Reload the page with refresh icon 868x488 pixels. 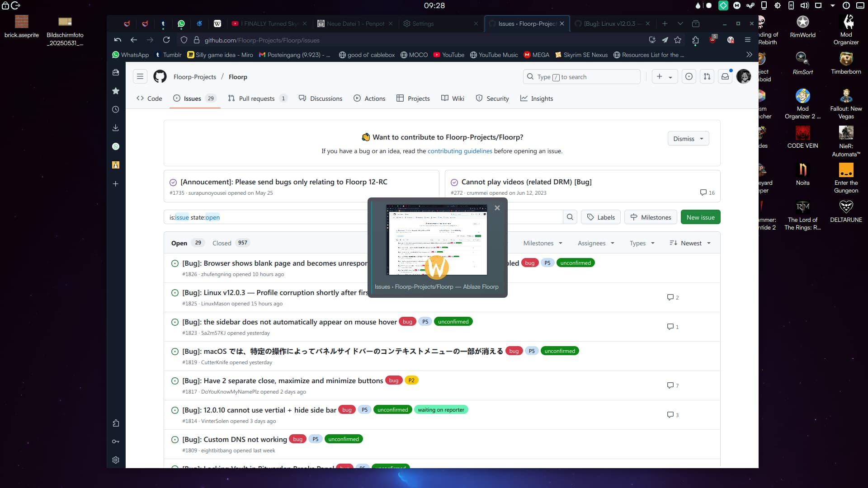pyautogui.click(x=166, y=40)
